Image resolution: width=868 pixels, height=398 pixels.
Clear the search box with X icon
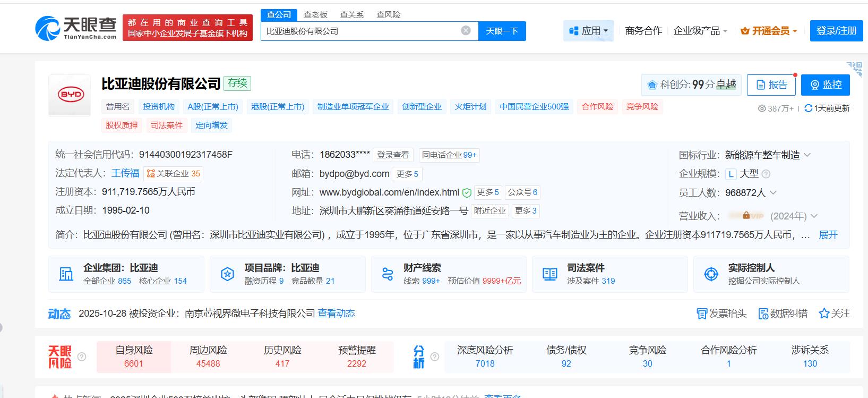pyautogui.click(x=466, y=31)
